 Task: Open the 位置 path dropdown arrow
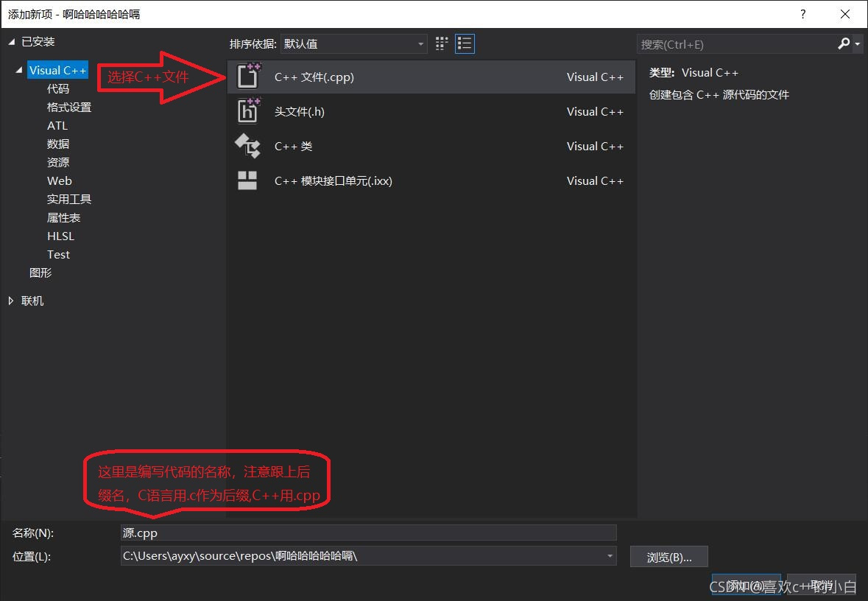[610, 555]
